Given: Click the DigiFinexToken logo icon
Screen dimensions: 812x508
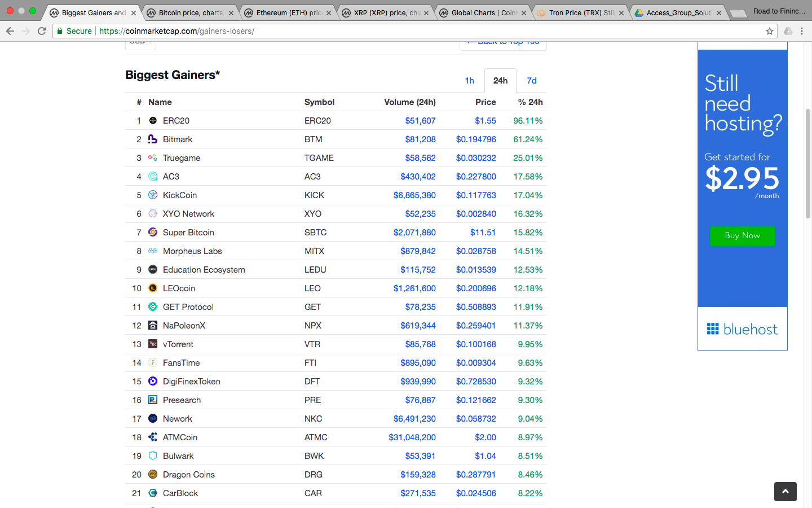Looking at the screenshot, I should click(153, 381).
